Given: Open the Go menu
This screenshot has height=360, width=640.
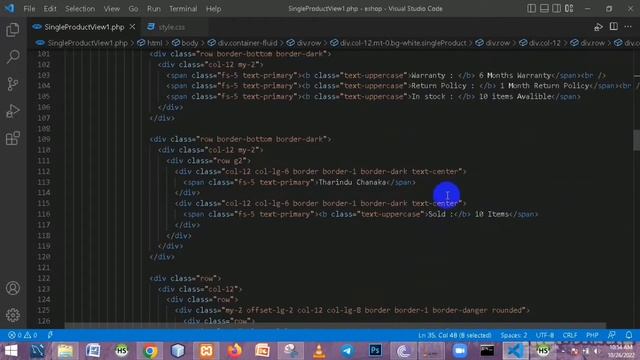Looking at the screenshot, I should tap(133, 9).
